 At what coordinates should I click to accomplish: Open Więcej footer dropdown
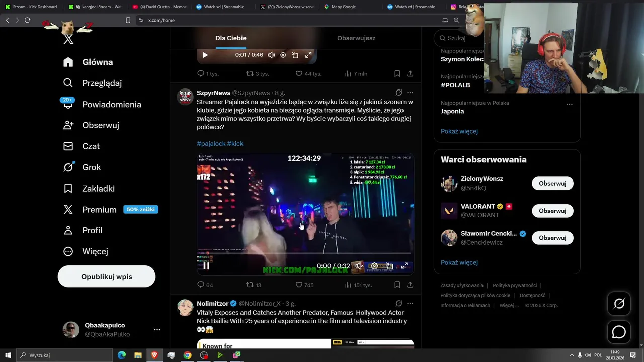tap(509, 305)
